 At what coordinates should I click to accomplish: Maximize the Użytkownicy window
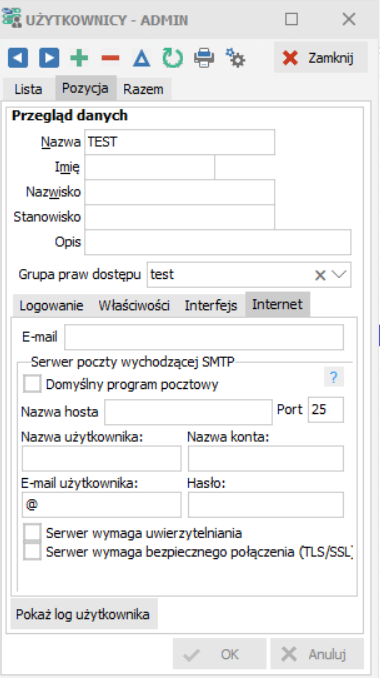291,19
